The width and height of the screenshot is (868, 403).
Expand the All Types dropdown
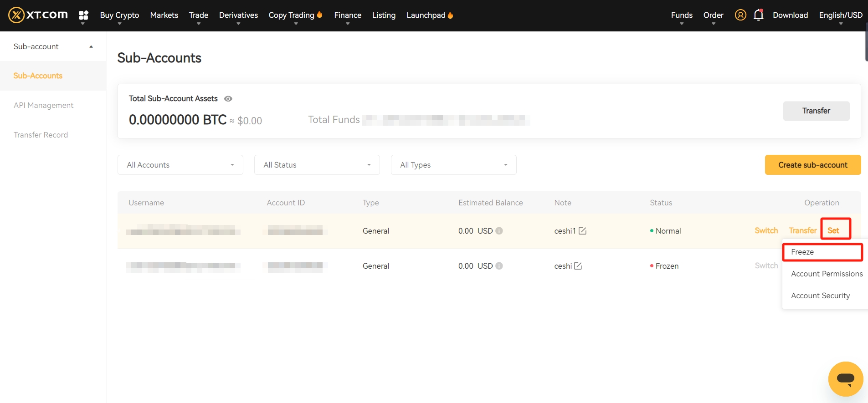click(x=453, y=165)
